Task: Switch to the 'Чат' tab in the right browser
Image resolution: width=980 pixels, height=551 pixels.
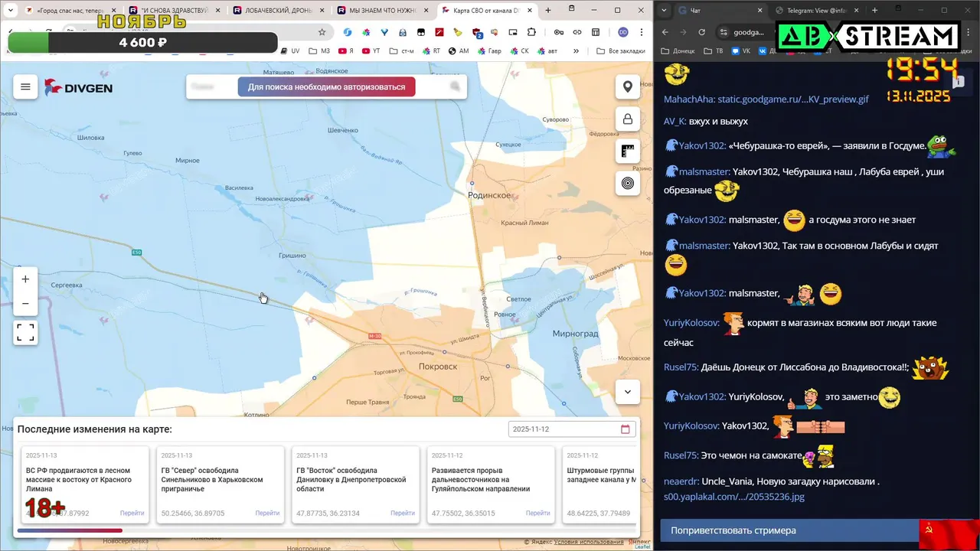Action: pos(720,11)
